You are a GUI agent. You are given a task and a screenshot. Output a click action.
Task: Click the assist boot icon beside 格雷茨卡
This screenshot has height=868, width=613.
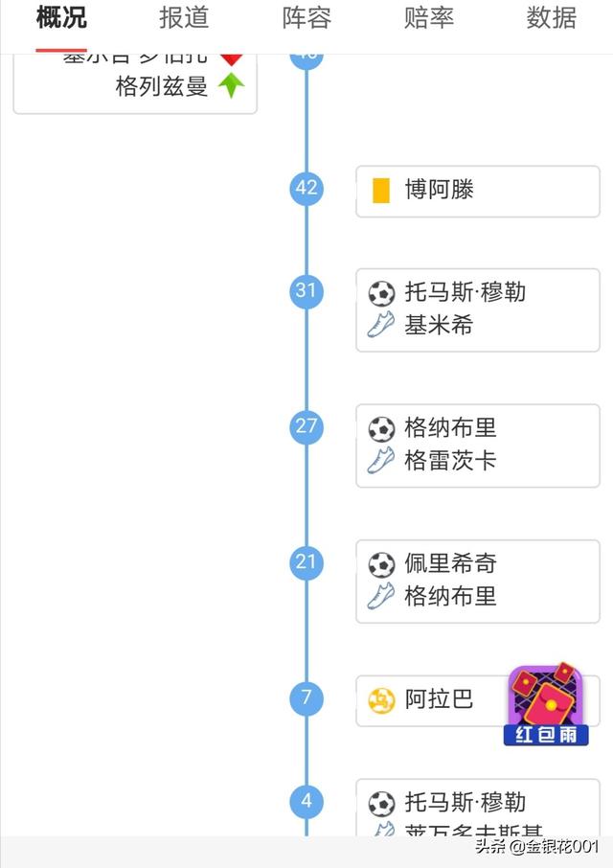click(x=381, y=460)
